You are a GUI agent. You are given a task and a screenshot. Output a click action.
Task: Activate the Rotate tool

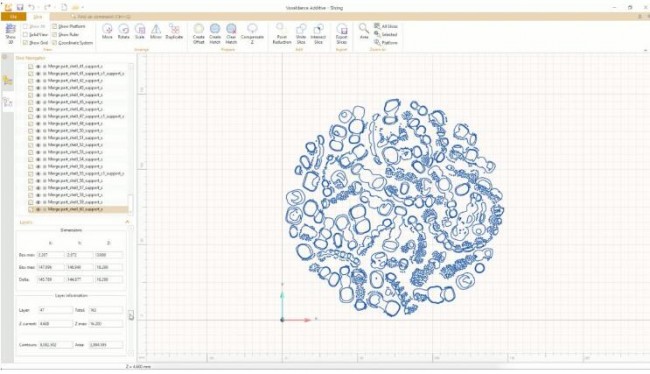(124, 32)
